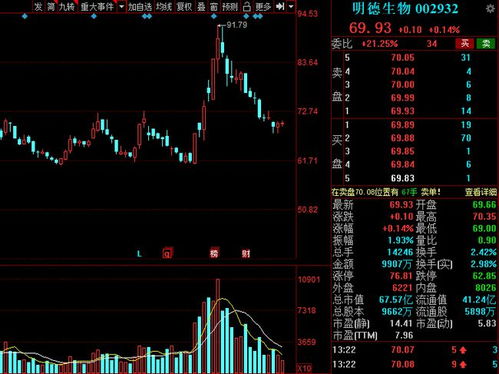Select sell level 3 price 70.00
Image resolution: width=499 pixels, height=374 pixels.
403,84
